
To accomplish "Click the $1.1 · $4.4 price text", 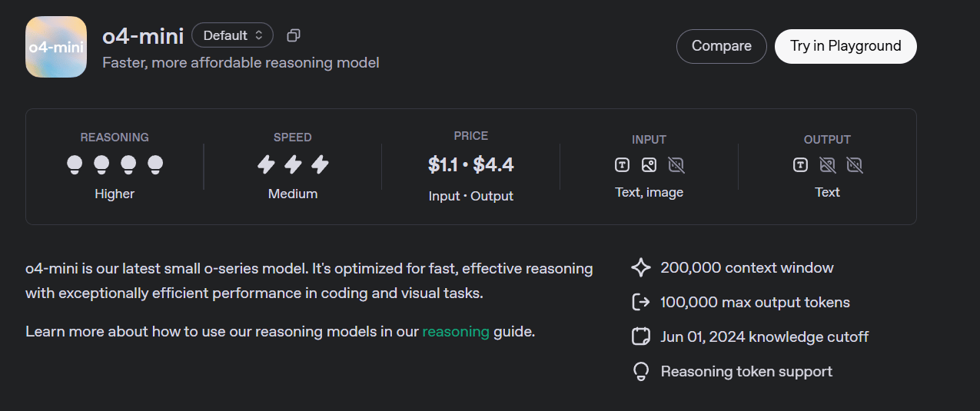I will [x=470, y=164].
